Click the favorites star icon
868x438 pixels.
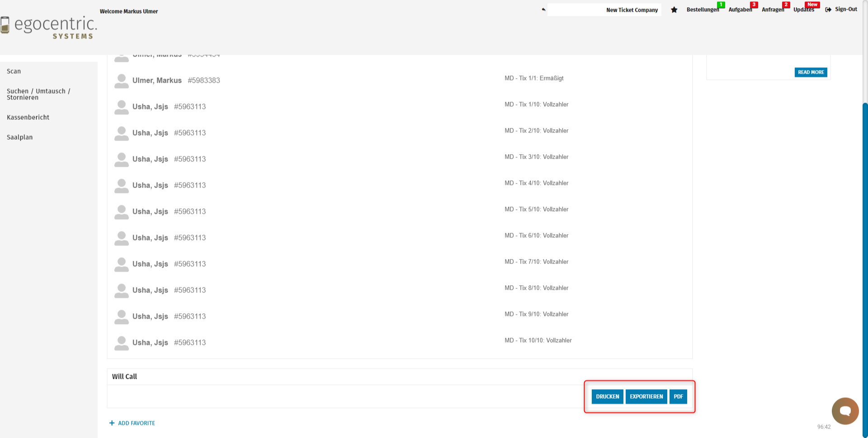[674, 10]
